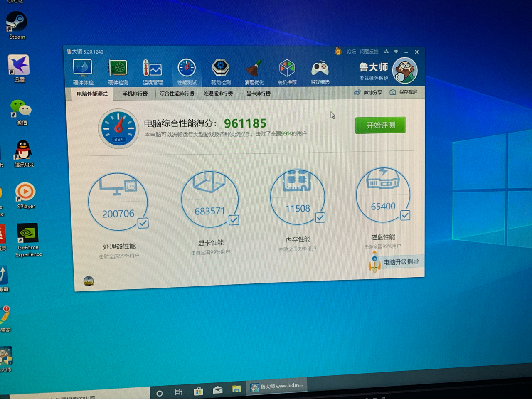532x399 pixels.
Task: Open the Steam desktop shortcut
Action: tap(17, 25)
